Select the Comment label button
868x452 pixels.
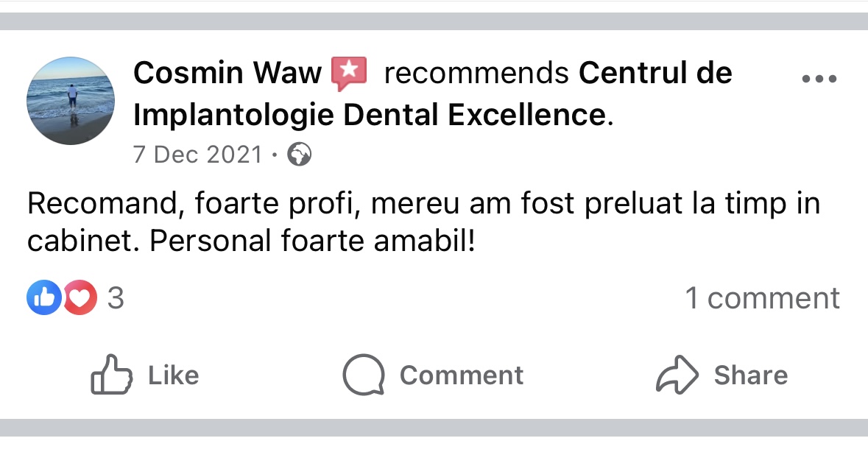(x=461, y=375)
